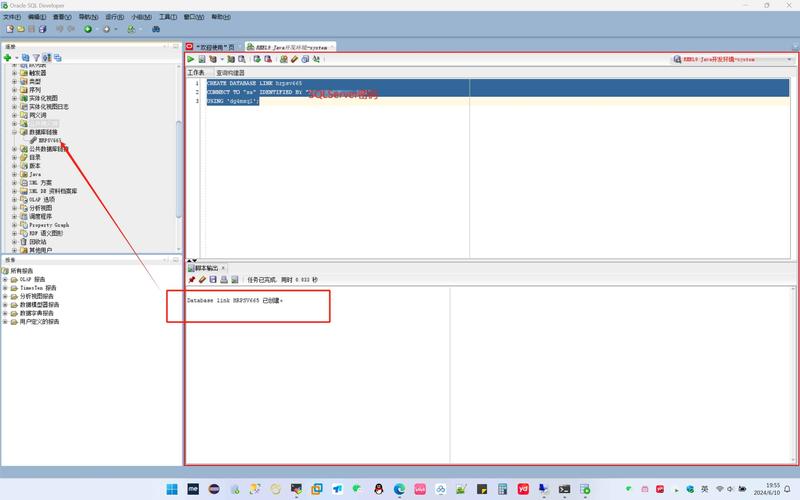Open the 文件 (File) menu

[11, 17]
